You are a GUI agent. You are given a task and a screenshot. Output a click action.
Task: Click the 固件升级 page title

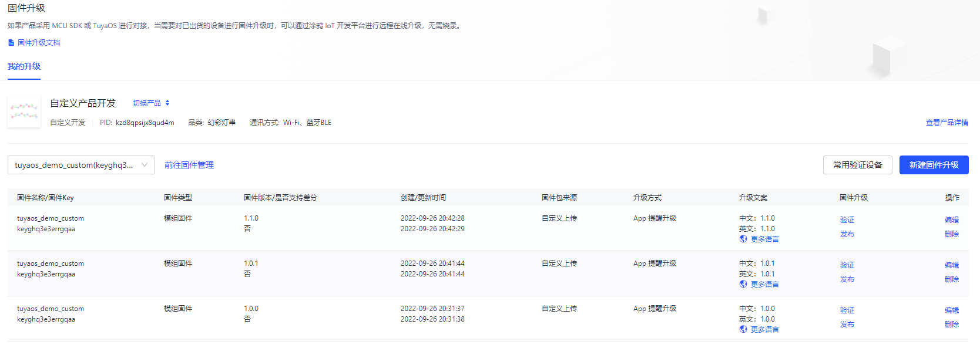coord(26,8)
